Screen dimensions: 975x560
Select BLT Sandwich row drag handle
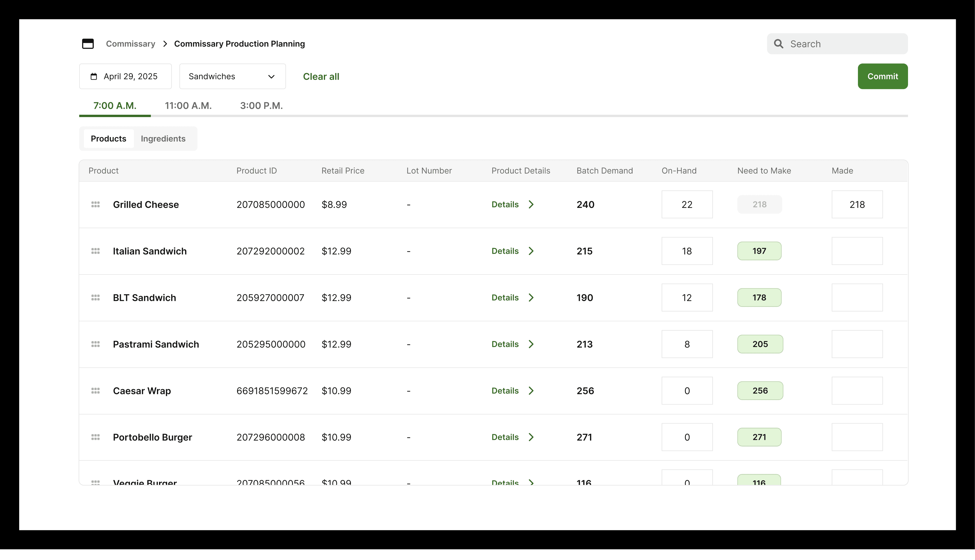[x=96, y=298]
